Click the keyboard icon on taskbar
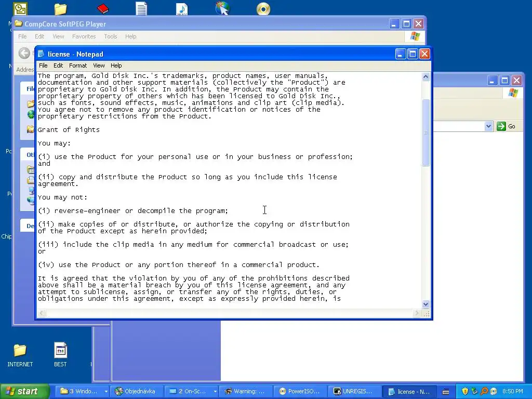Viewport: 532px width, 399px height. 446,392
